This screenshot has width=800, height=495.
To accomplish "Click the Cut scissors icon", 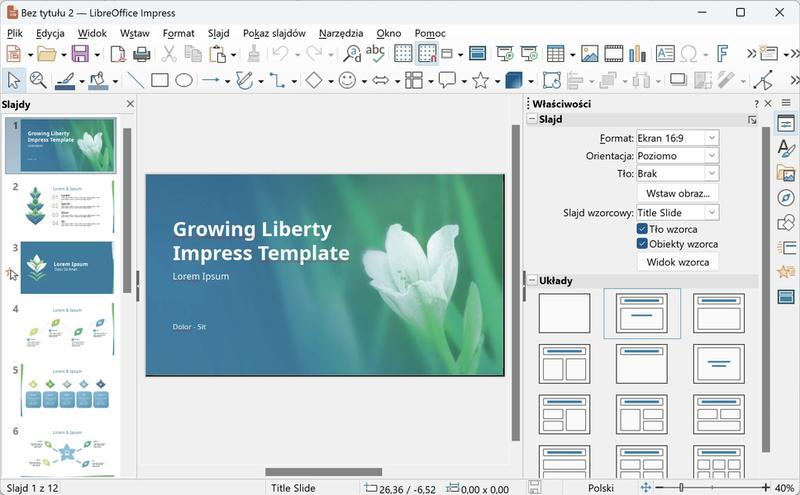I will pyautogui.click(x=168, y=54).
